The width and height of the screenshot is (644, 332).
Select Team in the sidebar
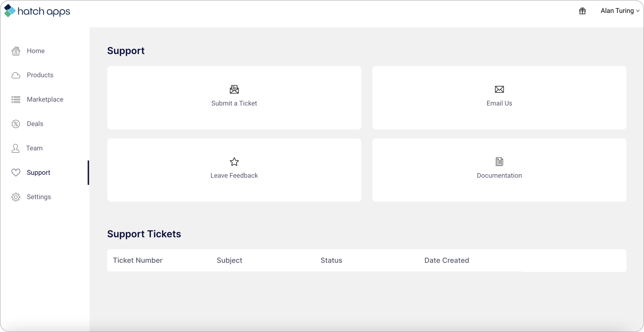[x=35, y=149]
